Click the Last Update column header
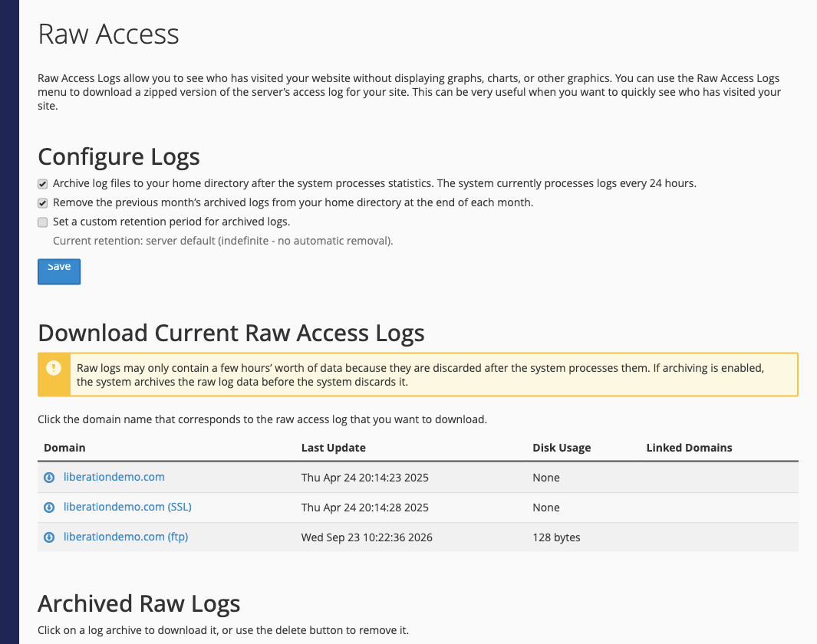Screen dimensions: 817x644 [x=334, y=448]
